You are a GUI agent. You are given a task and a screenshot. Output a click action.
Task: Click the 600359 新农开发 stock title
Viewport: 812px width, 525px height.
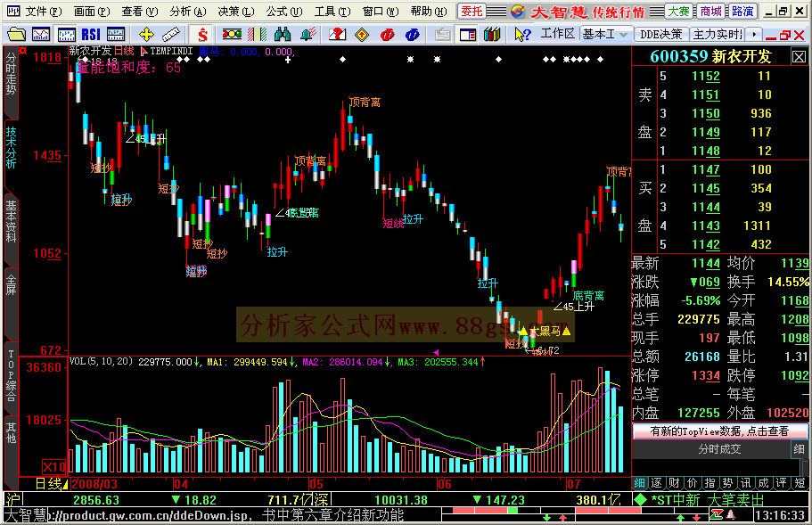[711, 56]
